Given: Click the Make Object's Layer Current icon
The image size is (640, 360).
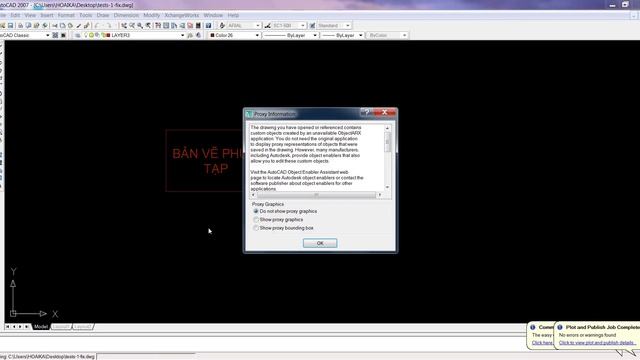Looking at the screenshot, I should 190,35.
